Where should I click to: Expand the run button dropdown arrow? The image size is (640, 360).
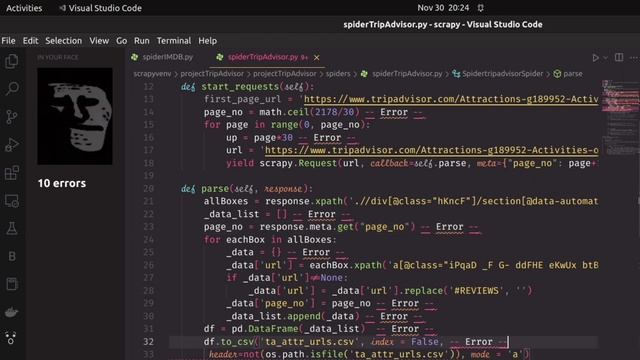[x=605, y=58]
